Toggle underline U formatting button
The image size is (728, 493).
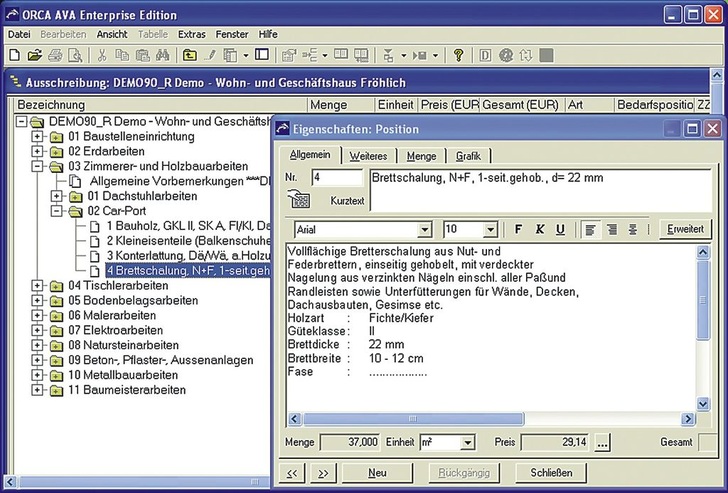pos(560,229)
